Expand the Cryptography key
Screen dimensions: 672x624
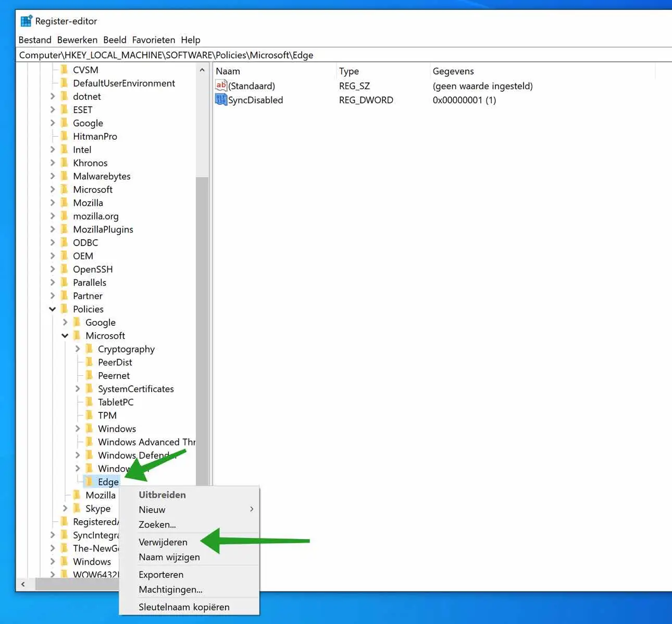78,349
